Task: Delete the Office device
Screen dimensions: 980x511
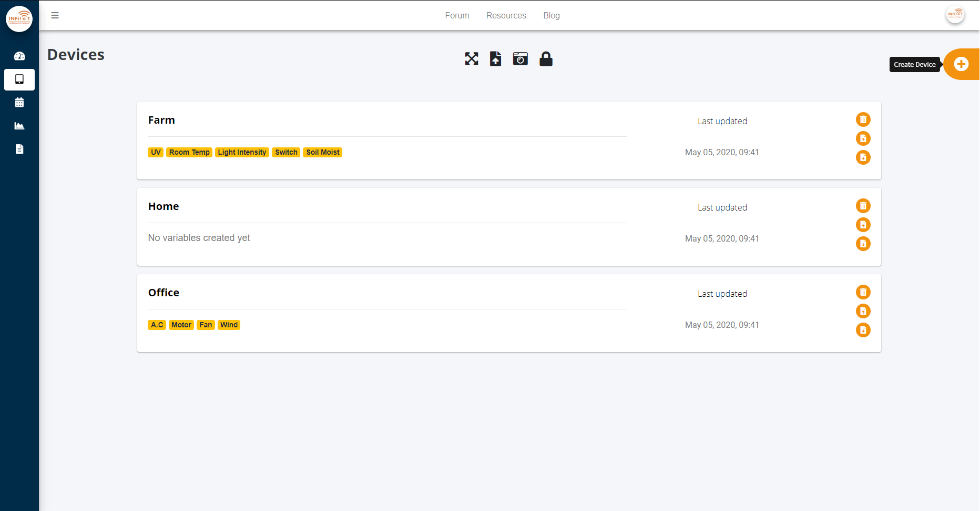Action: click(863, 292)
